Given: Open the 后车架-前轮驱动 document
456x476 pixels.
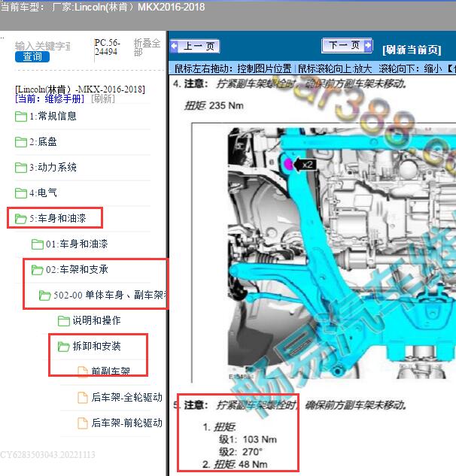Looking at the screenshot, I should (127, 423).
